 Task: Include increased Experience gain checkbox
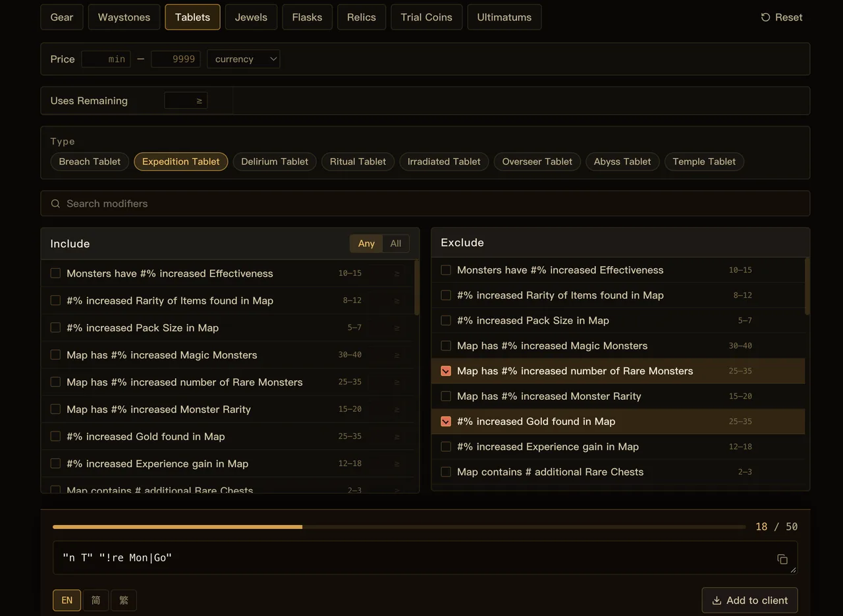point(55,464)
